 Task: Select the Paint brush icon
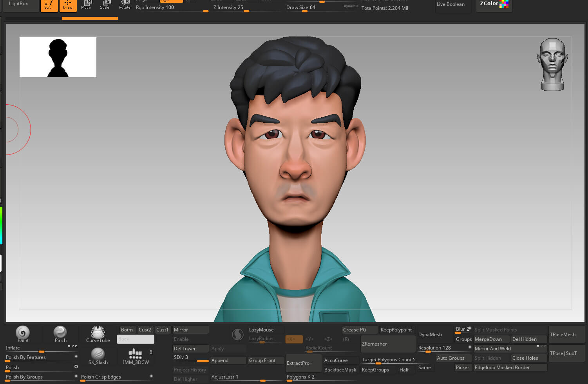click(x=23, y=333)
